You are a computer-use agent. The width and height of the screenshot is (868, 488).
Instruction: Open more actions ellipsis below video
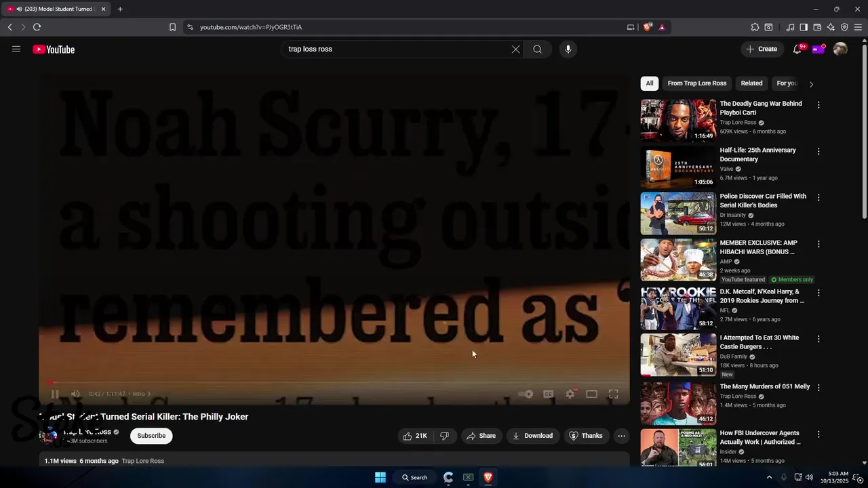click(x=621, y=436)
